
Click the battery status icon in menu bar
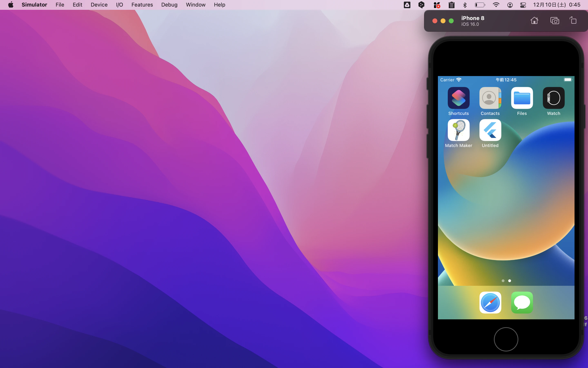[480, 5]
